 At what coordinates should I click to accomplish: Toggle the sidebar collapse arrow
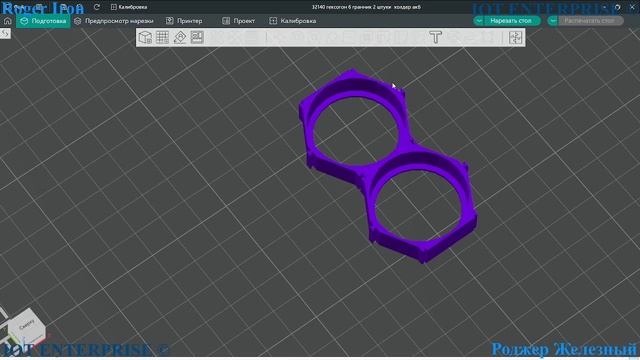5,33
